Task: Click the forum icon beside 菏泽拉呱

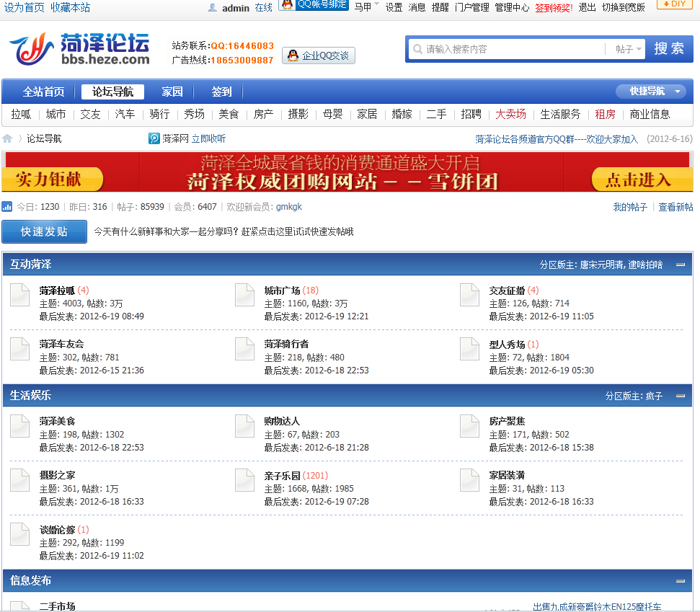Action: point(19,295)
